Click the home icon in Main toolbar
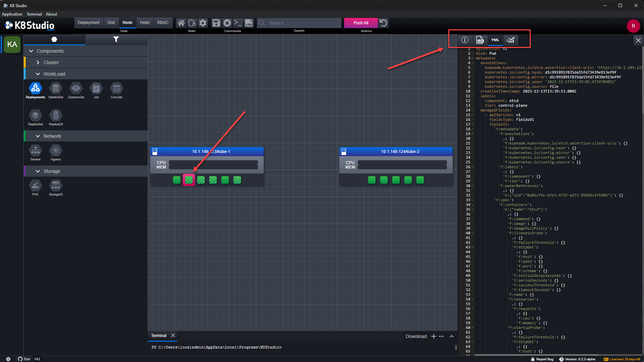Viewport: 644px width, 362px height. (x=181, y=23)
